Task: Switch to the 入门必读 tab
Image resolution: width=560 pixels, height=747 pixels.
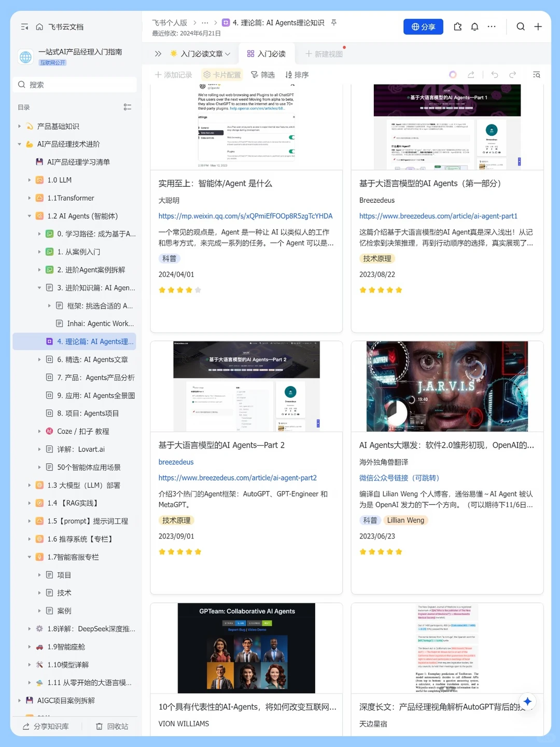Action: (267, 53)
